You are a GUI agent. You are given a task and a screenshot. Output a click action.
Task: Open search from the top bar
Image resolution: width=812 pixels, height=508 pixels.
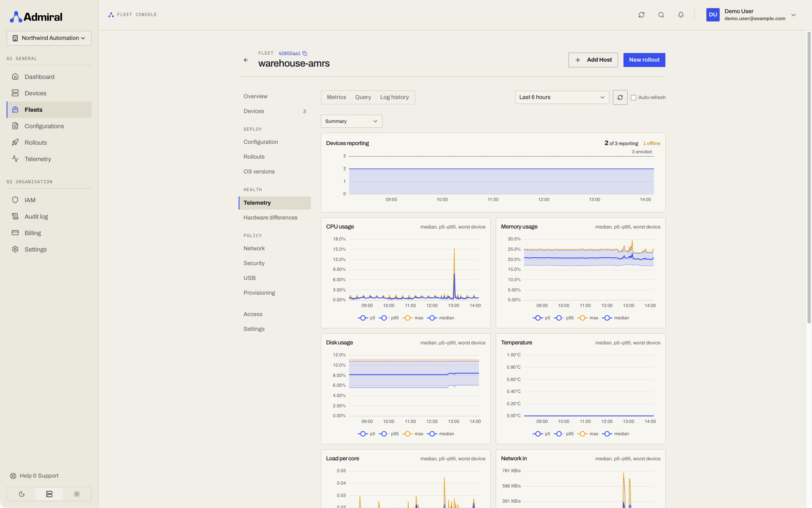click(x=661, y=15)
